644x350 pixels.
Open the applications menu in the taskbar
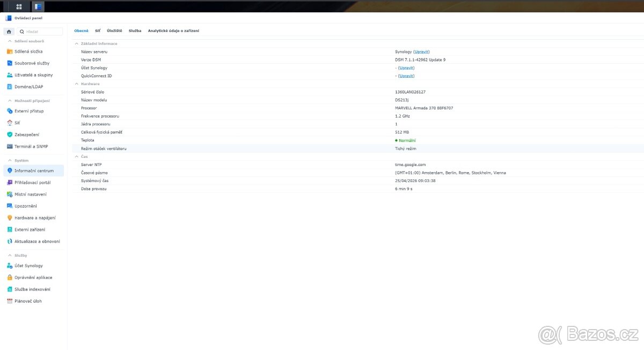click(x=19, y=6)
